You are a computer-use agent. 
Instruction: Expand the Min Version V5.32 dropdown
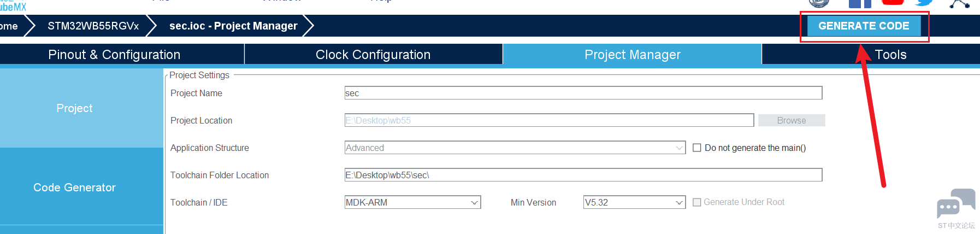[x=634, y=202]
